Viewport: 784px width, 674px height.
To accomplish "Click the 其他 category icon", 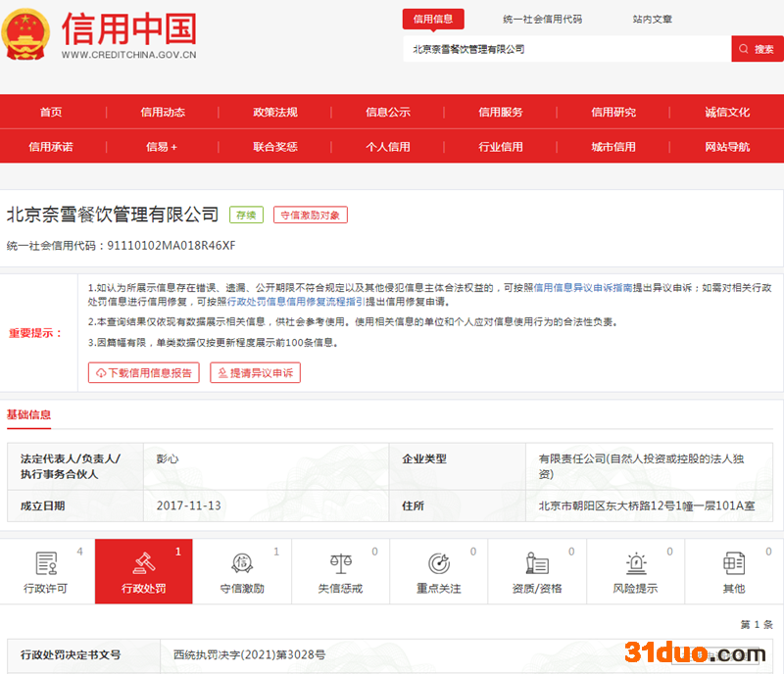I will click(x=733, y=563).
